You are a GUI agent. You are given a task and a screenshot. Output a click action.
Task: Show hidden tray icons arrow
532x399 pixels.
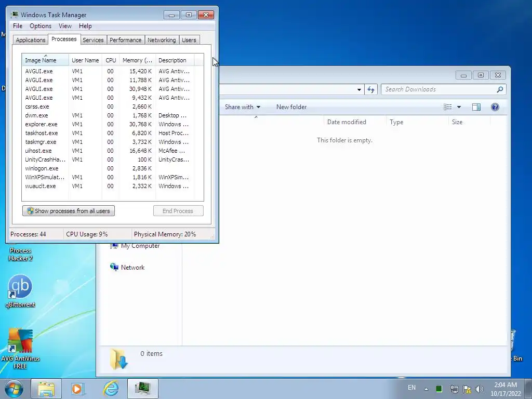426,389
